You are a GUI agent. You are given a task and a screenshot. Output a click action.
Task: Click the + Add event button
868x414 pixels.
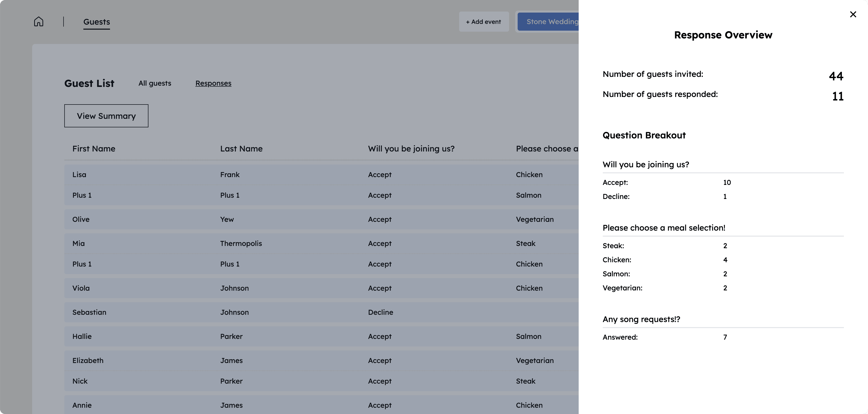pyautogui.click(x=483, y=22)
